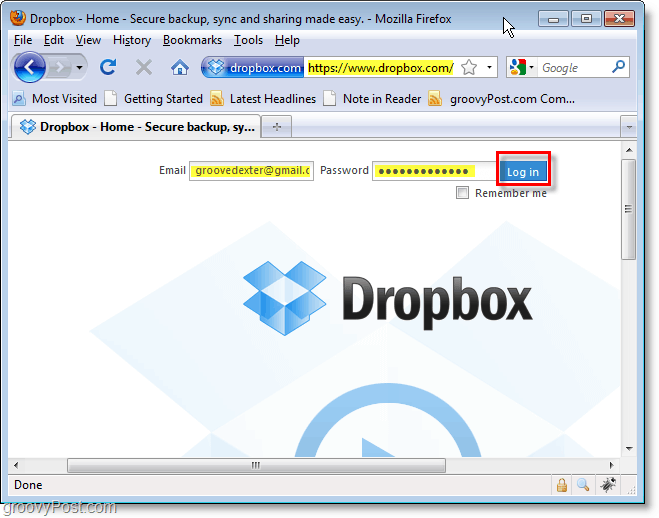Open the back/forward history dropdown arrow

(79, 67)
